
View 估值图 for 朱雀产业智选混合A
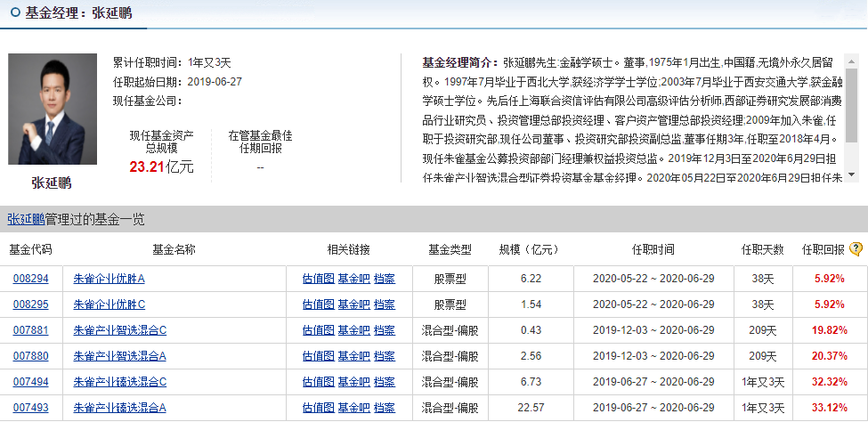pos(318,356)
